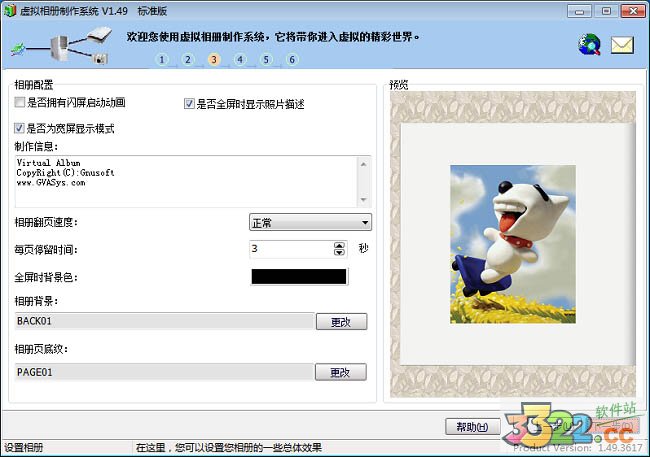The width and height of the screenshot is (650, 457).
Task: Increase page stay time with up arrow
Action: click(339, 245)
